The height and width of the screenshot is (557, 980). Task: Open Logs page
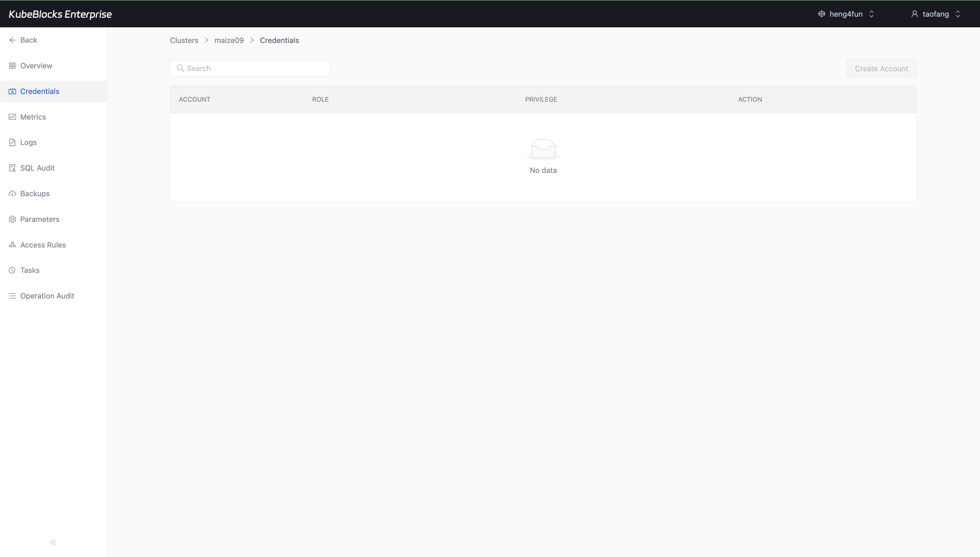54,142
